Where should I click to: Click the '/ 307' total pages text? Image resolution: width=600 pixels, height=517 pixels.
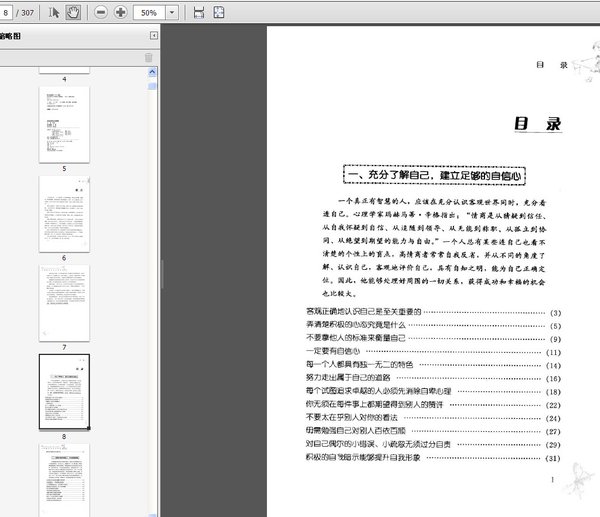point(25,13)
